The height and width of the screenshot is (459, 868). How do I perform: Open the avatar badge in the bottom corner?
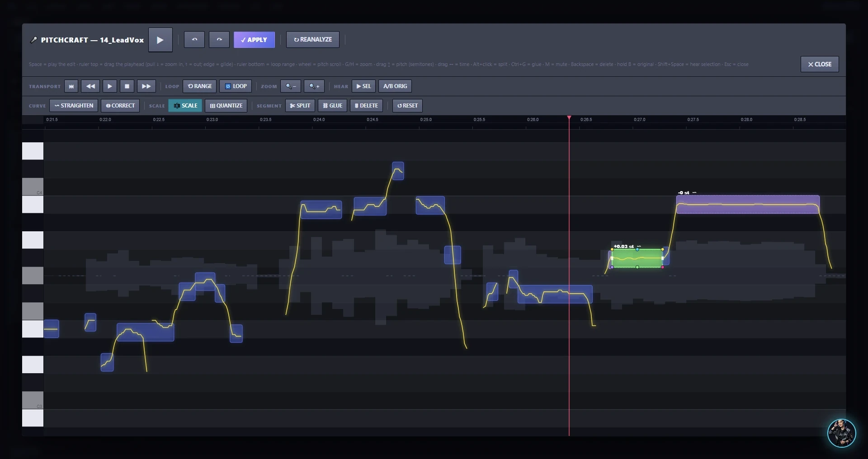[841, 433]
